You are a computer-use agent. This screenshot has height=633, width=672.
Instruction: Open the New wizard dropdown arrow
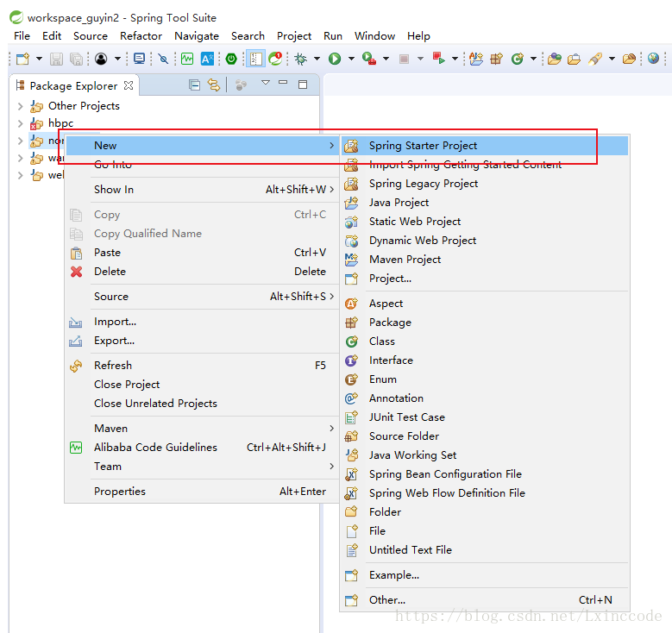(39, 59)
